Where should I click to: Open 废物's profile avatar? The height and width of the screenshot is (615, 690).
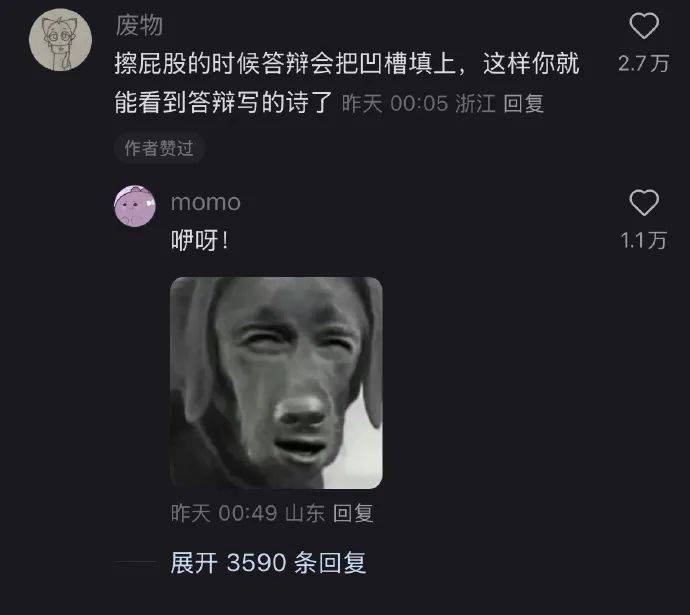click(60, 40)
